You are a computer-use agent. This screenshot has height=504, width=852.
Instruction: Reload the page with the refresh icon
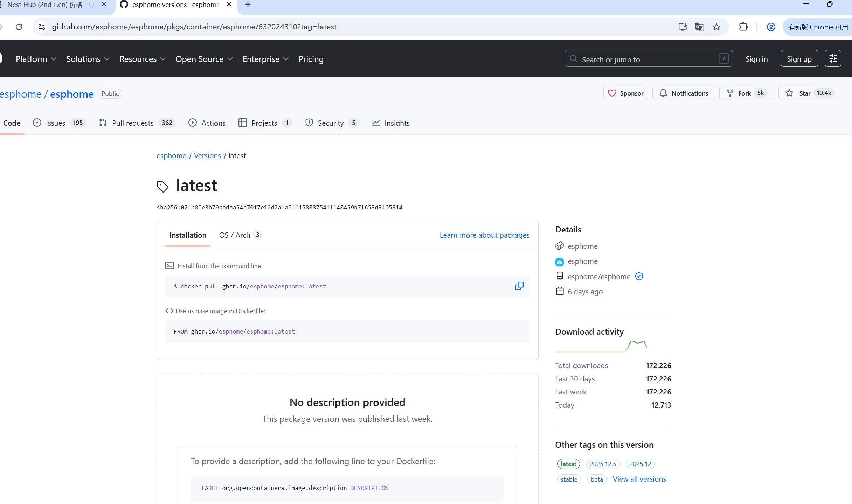19,27
